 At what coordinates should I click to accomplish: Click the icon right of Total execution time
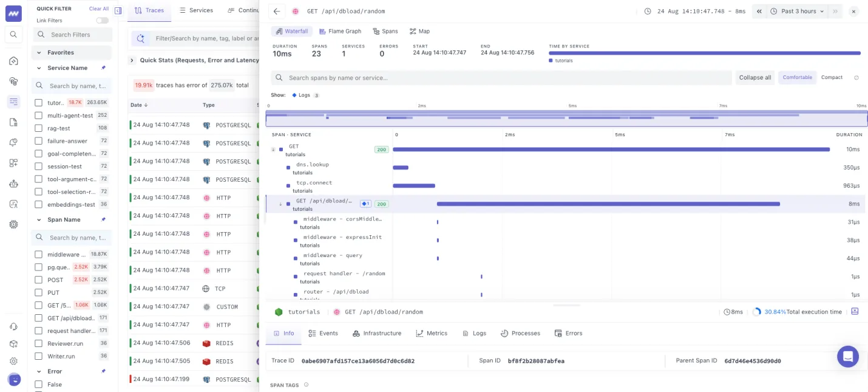(x=855, y=311)
